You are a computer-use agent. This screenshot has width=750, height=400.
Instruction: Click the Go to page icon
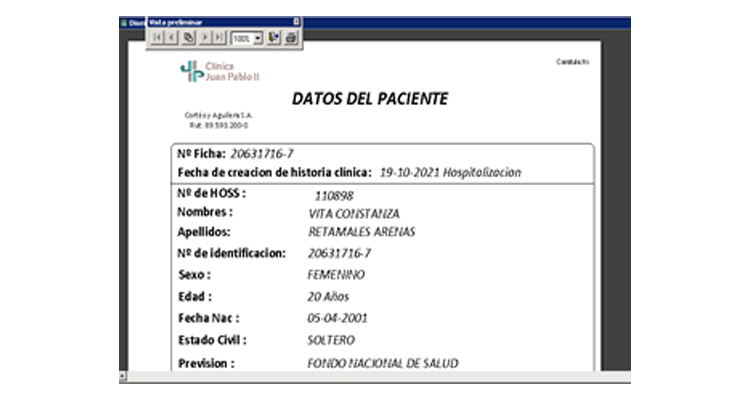coord(189,38)
